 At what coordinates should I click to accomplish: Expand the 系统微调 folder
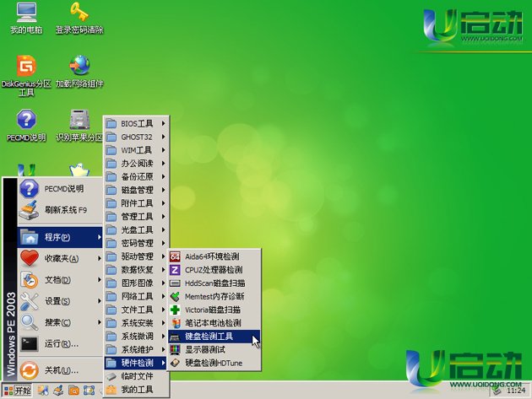[x=136, y=337]
